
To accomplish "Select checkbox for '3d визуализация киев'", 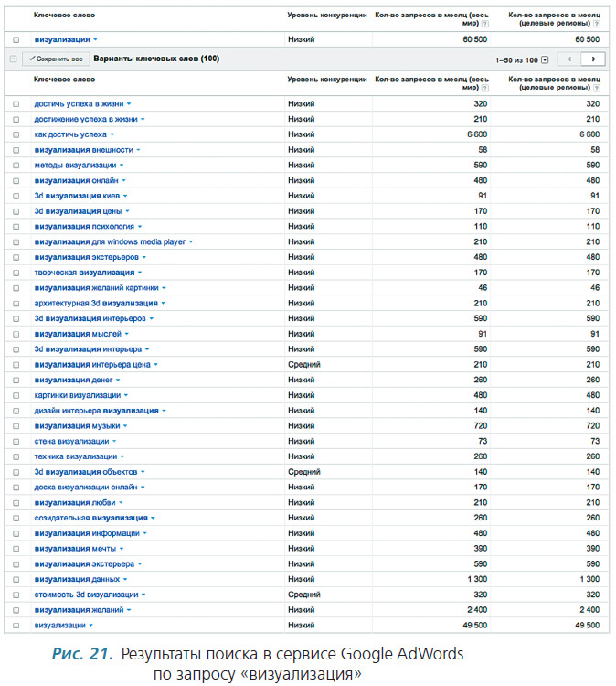I will pyautogui.click(x=16, y=196).
